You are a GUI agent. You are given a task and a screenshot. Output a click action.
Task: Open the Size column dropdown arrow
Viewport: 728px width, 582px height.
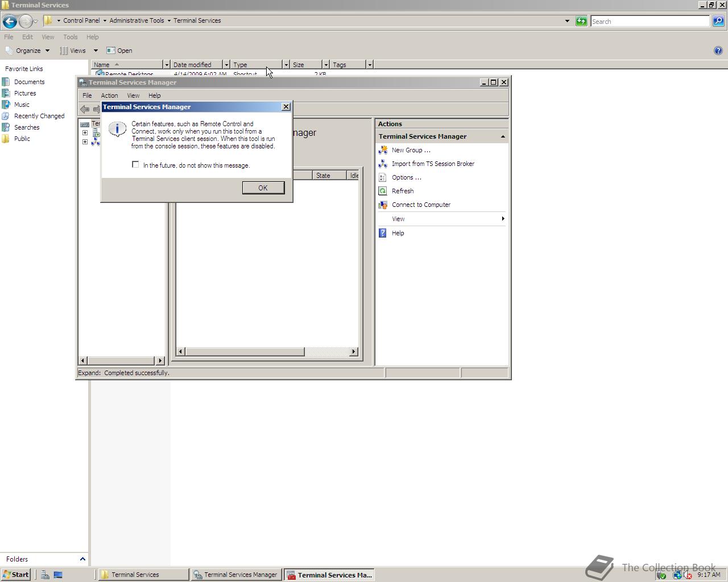[326, 65]
